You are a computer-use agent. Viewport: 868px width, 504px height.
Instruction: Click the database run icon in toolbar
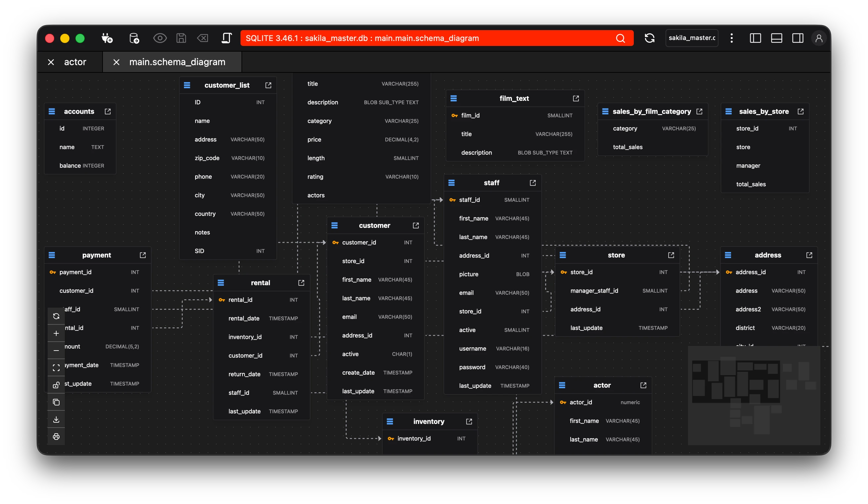134,38
